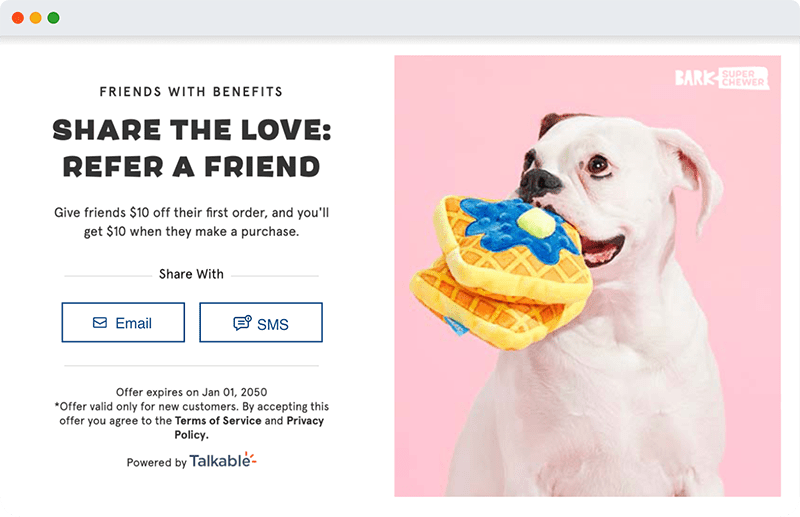Click the envelope icon in Email button
Screen dimensions: 800x517
(x=100, y=323)
